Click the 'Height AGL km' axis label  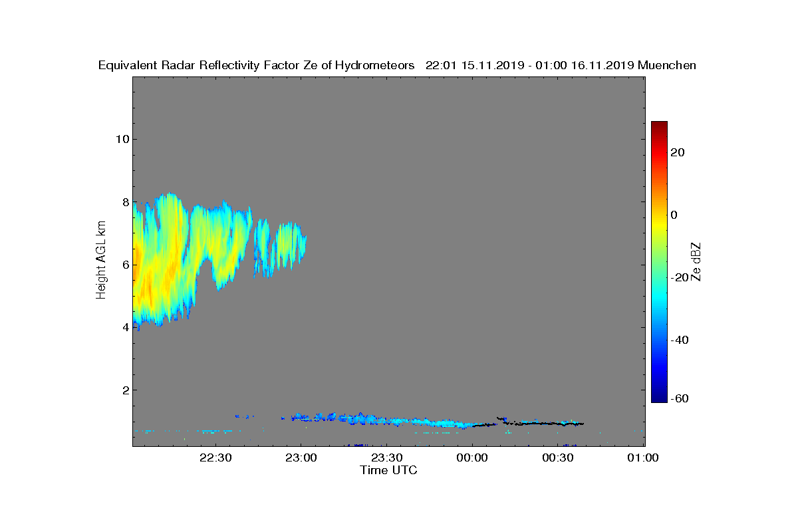pos(101,261)
